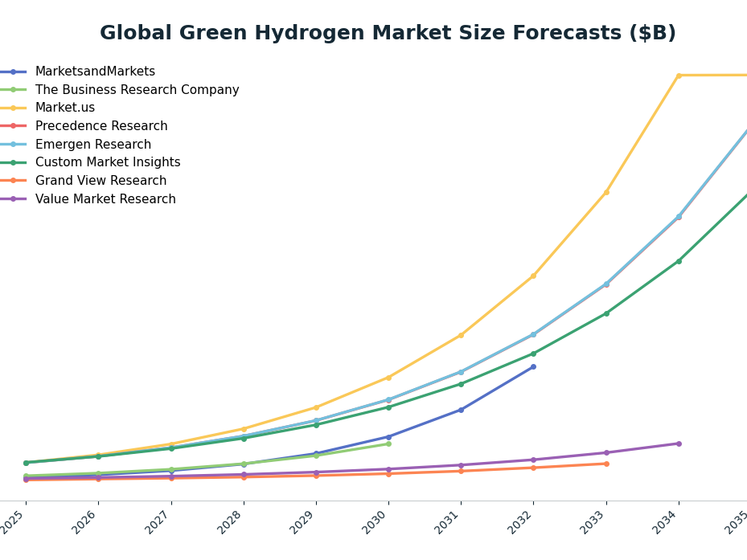Click Custom Market Insights green point at 2034
Screen dimensions: 747x560
point(679,261)
